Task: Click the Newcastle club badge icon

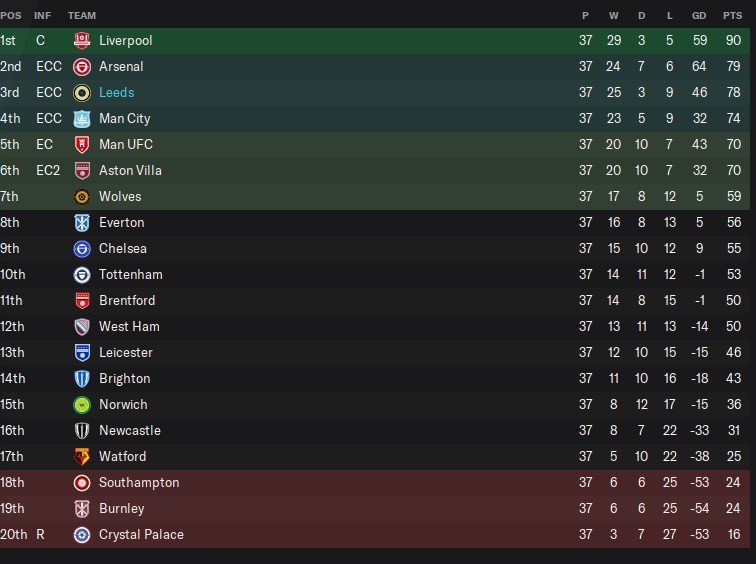Action: click(x=82, y=431)
